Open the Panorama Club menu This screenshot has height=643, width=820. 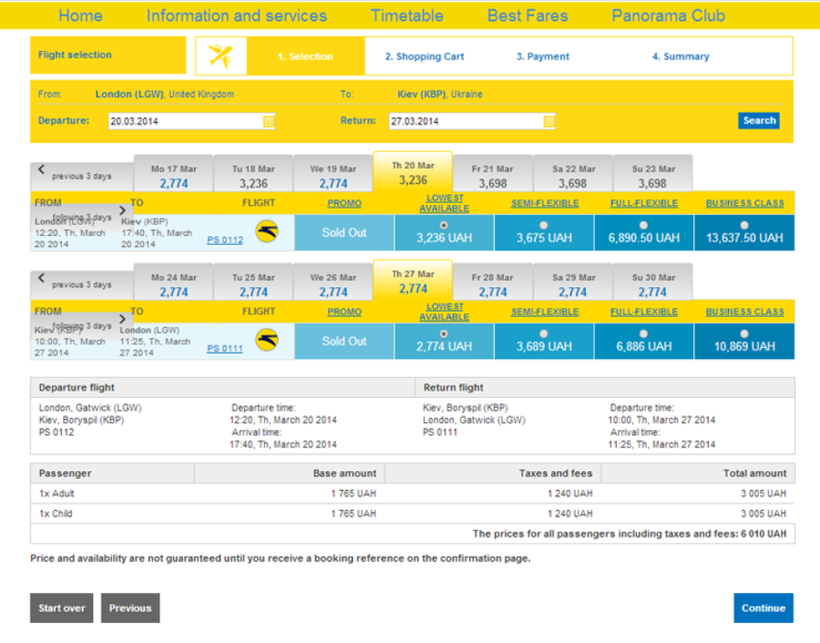668,16
